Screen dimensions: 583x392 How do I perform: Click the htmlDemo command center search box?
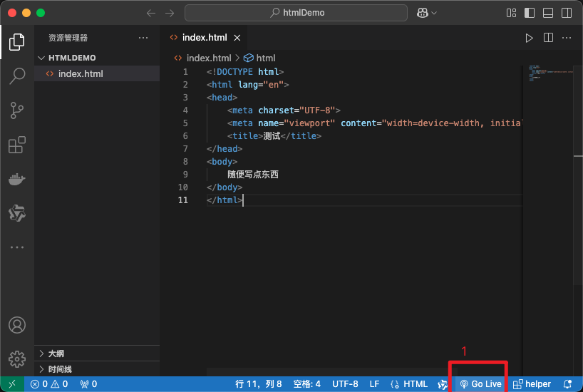296,13
